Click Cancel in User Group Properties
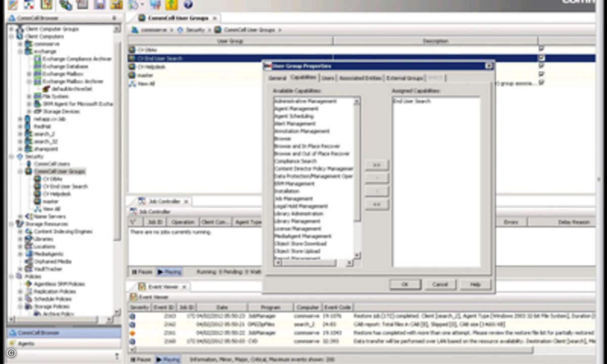This screenshot has height=364, width=607. click(440, 285)
